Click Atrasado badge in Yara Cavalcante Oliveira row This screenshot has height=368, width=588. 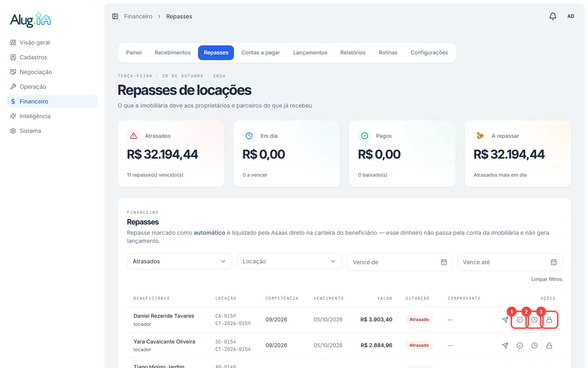(419, 346)
